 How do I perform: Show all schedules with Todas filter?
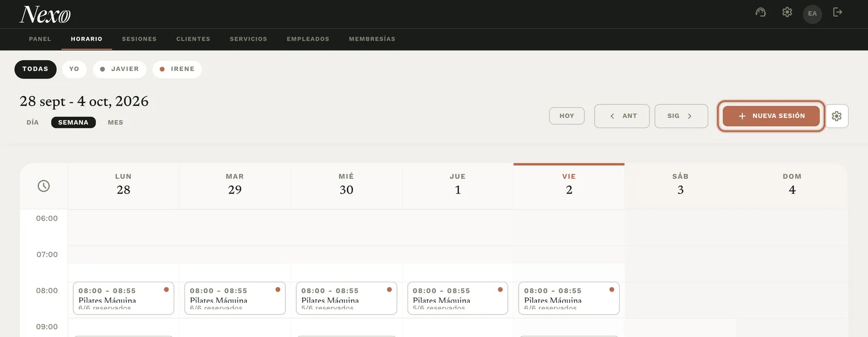pos(35,69)
